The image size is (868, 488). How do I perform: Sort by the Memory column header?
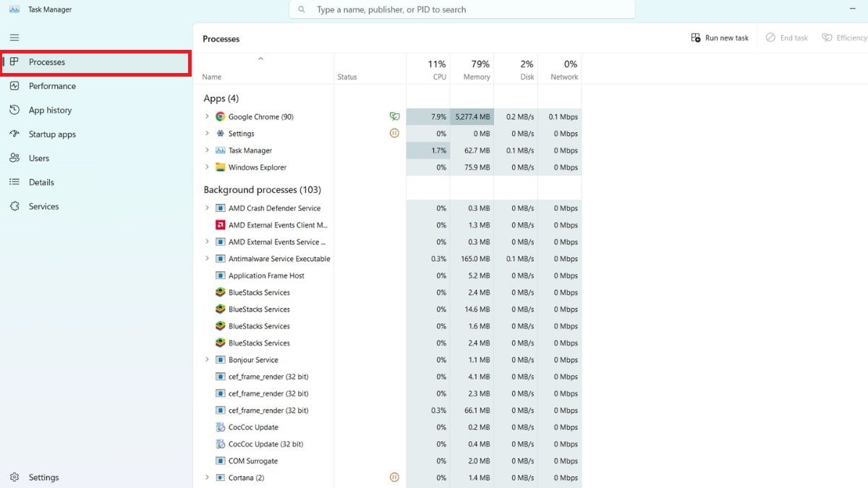point(472,69)
